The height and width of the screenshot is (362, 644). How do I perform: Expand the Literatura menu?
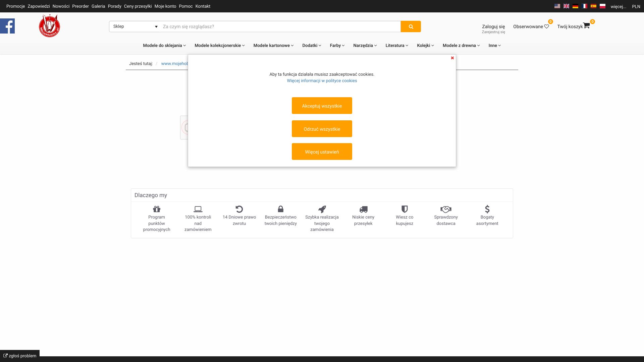coord(397,46)
